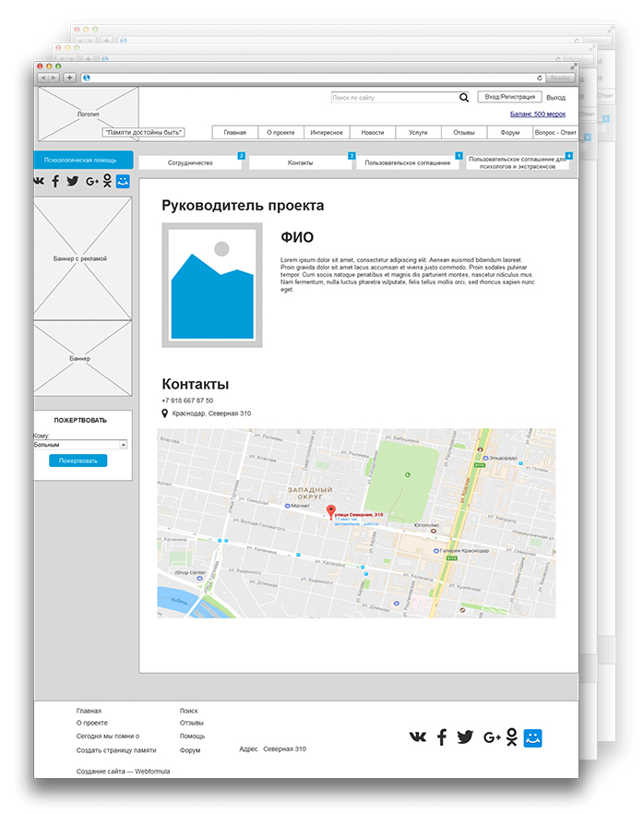Viewport: 644px width, 814px height.
Task: Click the red map pin marker
Action: [330, 511]
